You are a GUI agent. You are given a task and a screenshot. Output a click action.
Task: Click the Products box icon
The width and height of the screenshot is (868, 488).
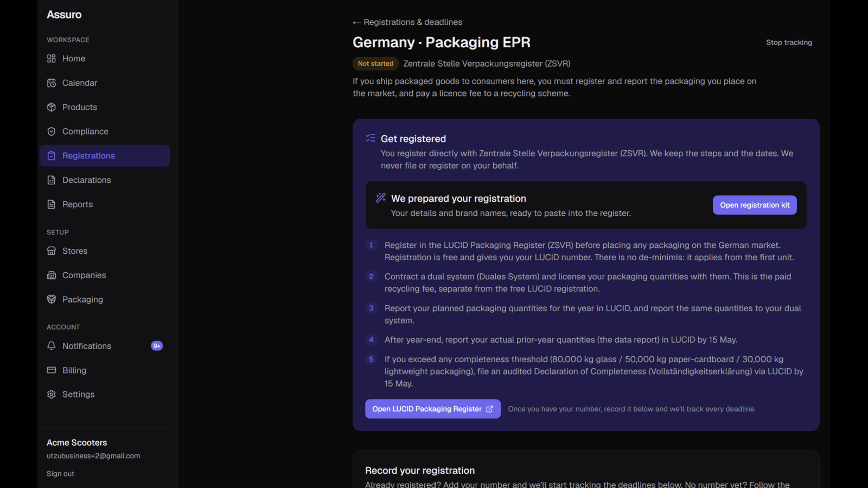(x=52, y=107)
